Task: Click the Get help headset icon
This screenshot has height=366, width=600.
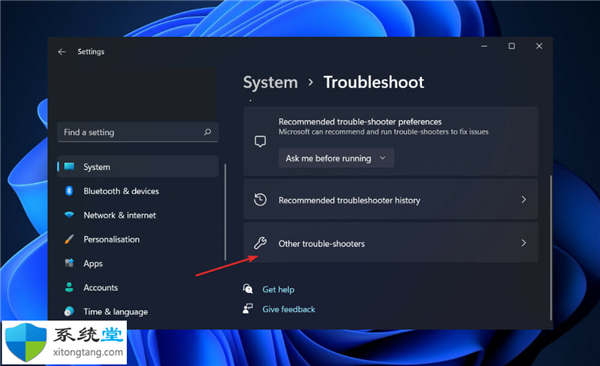Action: click(248, 289)
